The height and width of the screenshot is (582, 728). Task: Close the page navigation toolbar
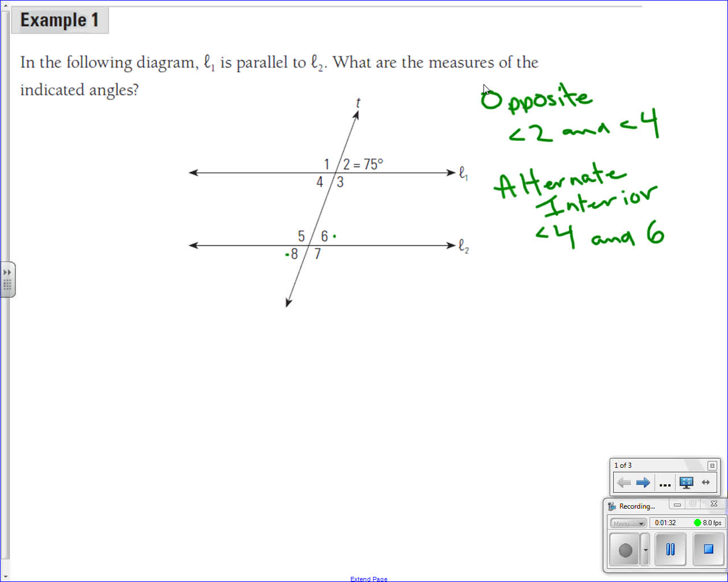pyautogui.click(x=712, y=465)
